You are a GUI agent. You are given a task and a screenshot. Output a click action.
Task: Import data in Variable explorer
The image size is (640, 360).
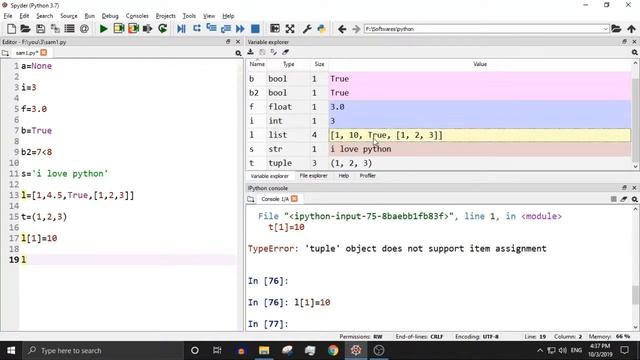(251, 52)
